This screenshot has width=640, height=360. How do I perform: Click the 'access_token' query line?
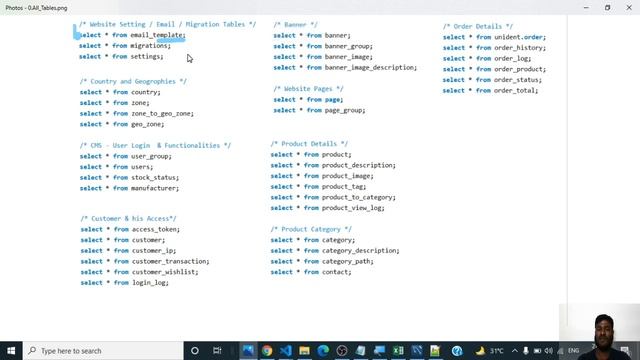tap(130, 229)
